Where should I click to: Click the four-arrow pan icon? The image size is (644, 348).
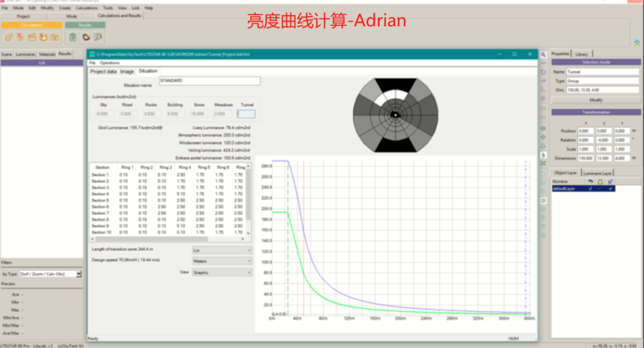[x=543, y=137]
